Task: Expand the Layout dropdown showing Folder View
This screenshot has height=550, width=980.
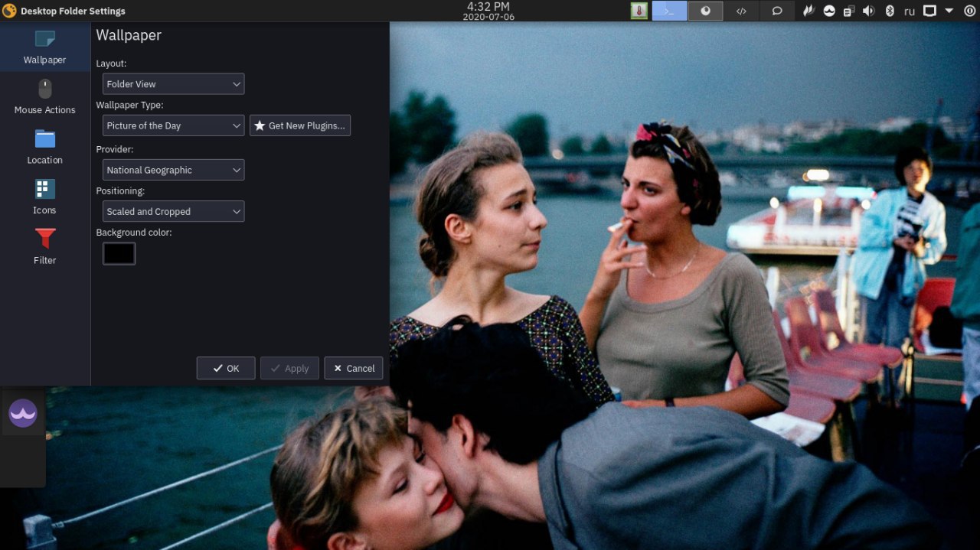Action: tap(173, 84)
